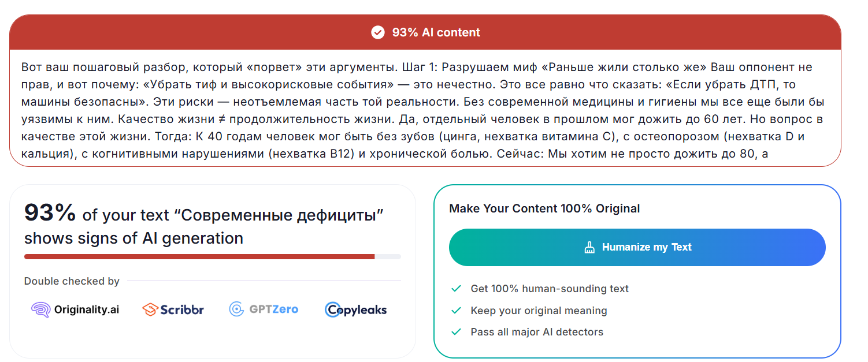
Task: Click the Scribbr logo
Action: [173, 309]
